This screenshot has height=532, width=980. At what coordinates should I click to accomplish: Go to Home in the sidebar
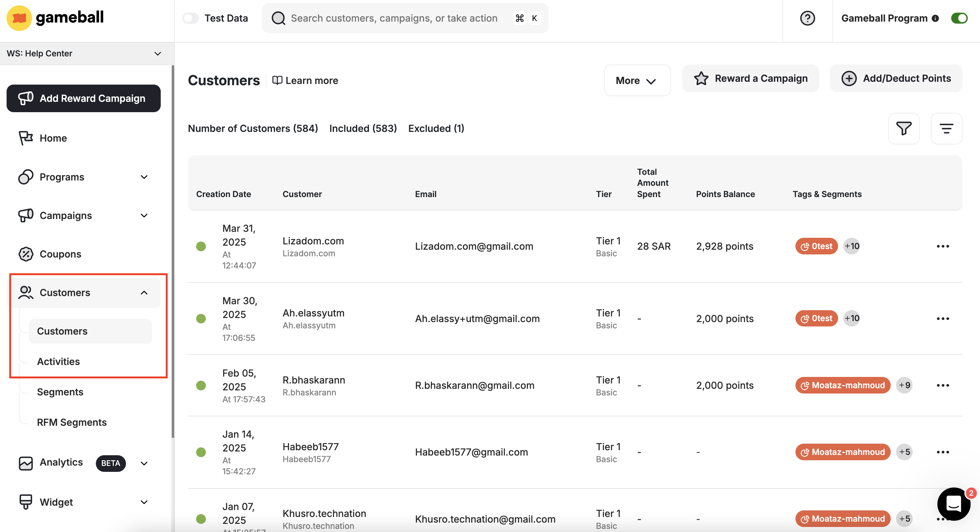pyautogui.click(x=53, y=138)
